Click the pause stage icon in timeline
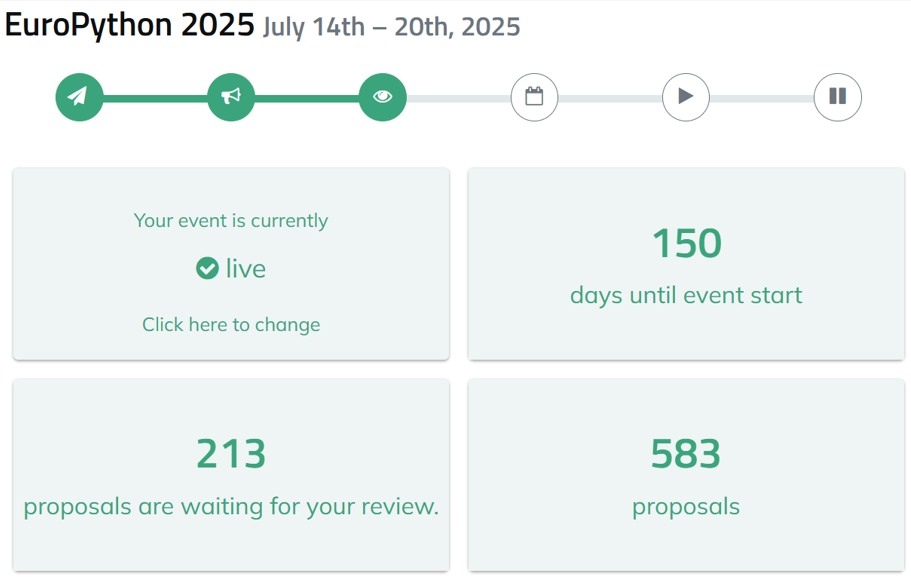Viewport: 911px width, 579px height. [x=837, y=97]
